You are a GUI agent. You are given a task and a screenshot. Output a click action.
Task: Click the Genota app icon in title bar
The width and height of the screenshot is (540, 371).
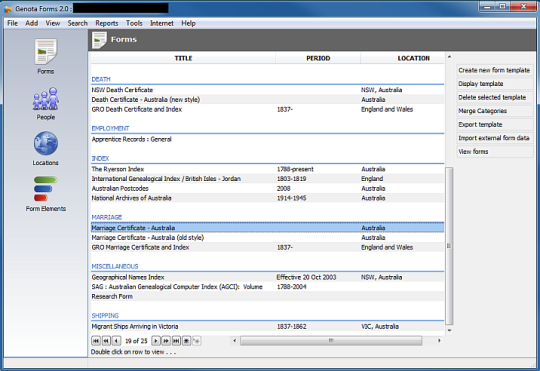(8, 9)
